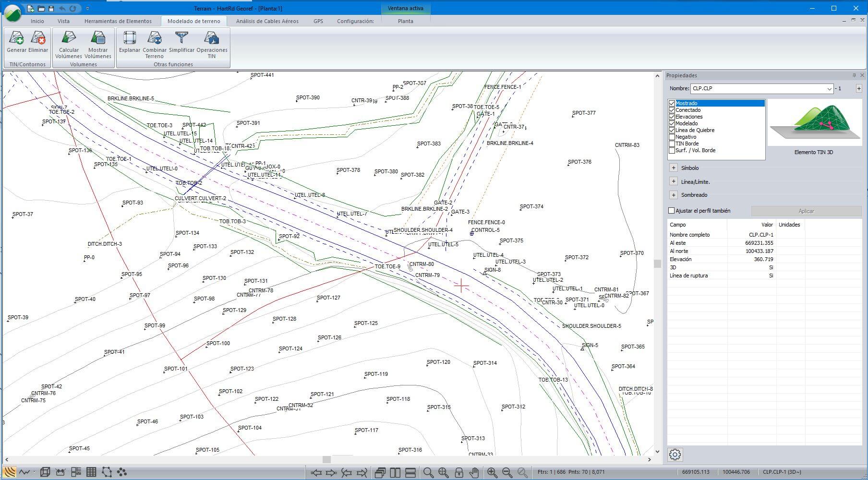
Task: Open settings gear in Propiedades panel
Action: click(675, 455)
